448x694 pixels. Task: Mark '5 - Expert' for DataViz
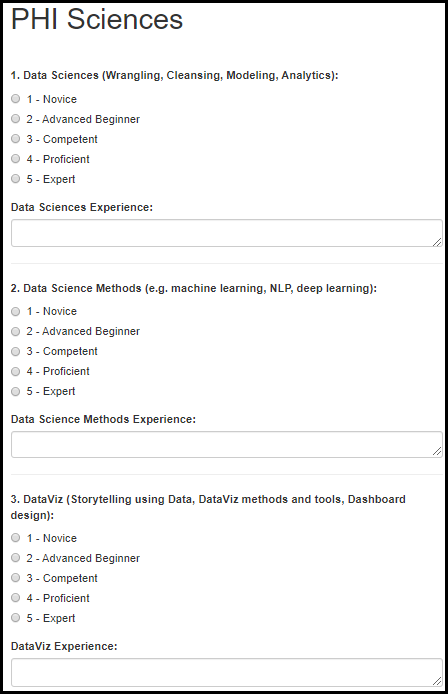pos(15,617)
